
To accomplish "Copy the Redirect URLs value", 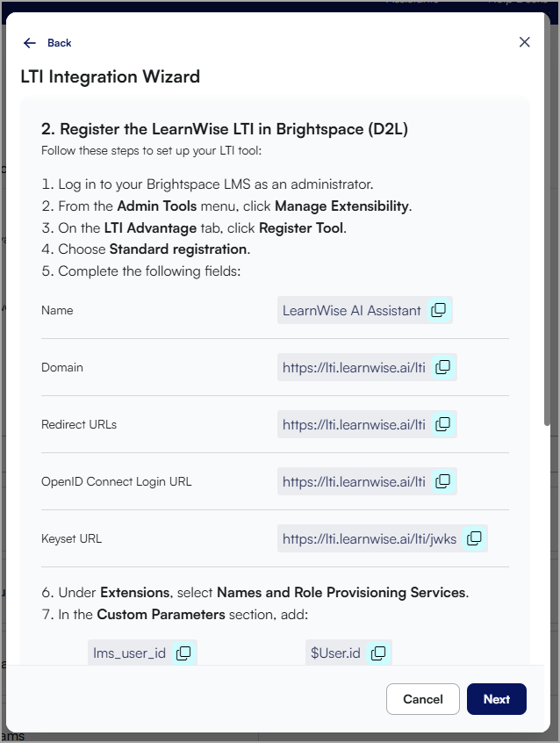I will pos(444,424).
